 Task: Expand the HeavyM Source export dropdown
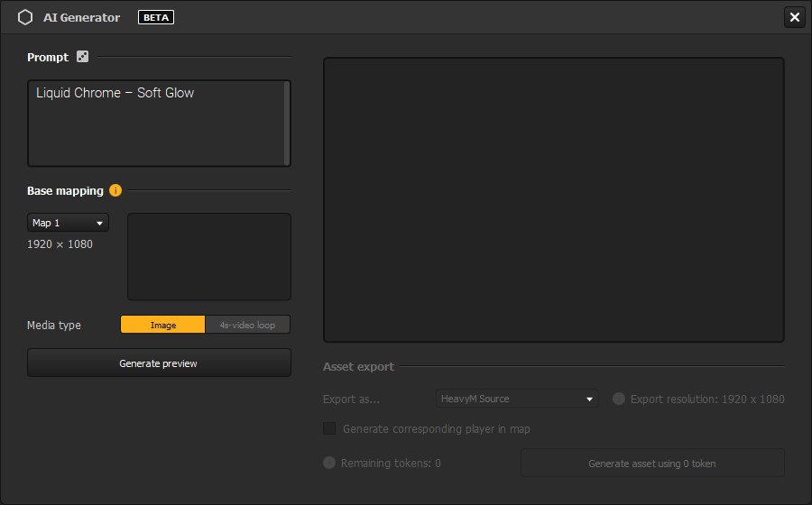(x=516, y=399)
